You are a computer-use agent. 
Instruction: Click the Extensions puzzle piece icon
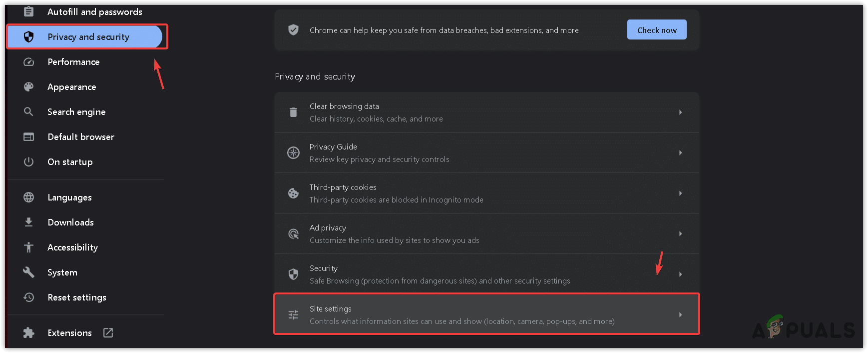coord(29,333)
